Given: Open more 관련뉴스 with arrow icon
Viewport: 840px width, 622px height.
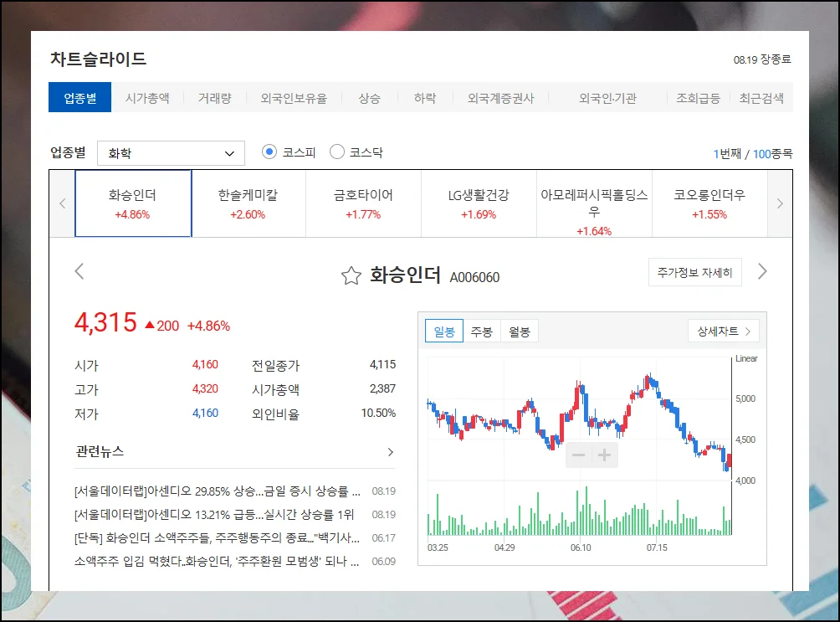Looking at the screenshot, I should pyautogui.click(x=390, y=452).
